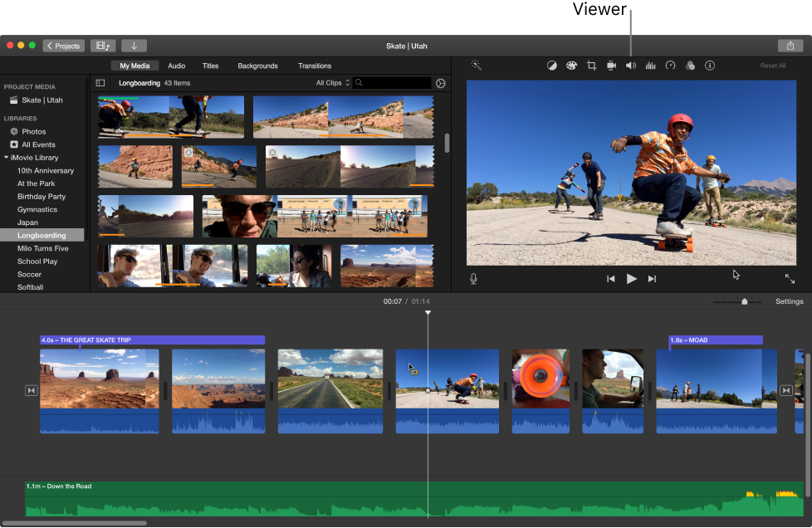
Task: Collapse the iMovie Library tree
Action: (7, 157)
